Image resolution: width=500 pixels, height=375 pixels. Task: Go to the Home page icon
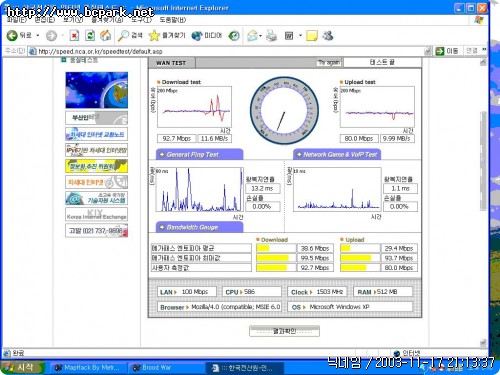pyautogui.click(x=105, y=35)
